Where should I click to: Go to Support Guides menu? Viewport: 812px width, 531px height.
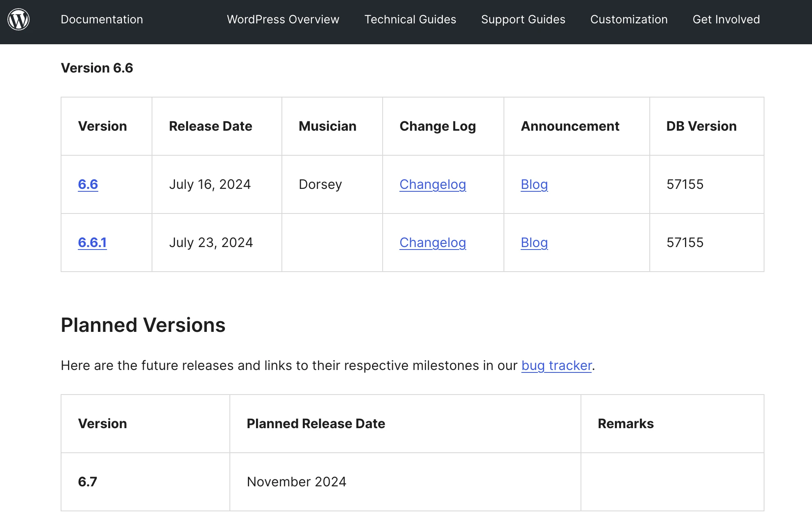[x=523, y=19]
